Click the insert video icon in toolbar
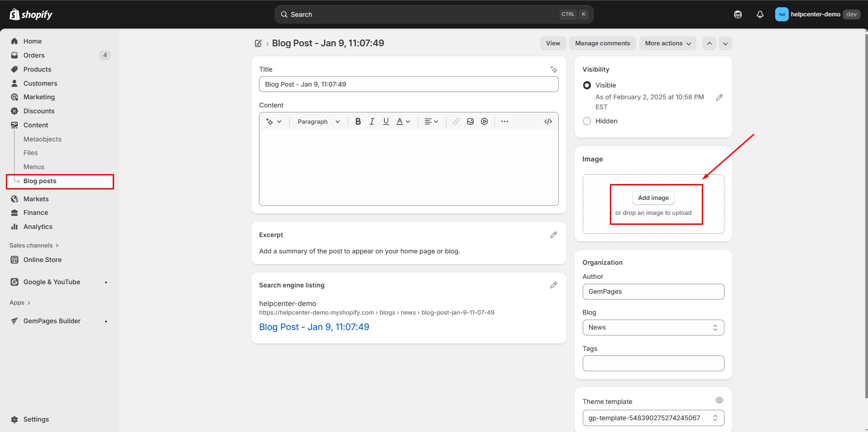Image resolution: width=868 pixels, height=432 pixels. [x=484, y=121]
